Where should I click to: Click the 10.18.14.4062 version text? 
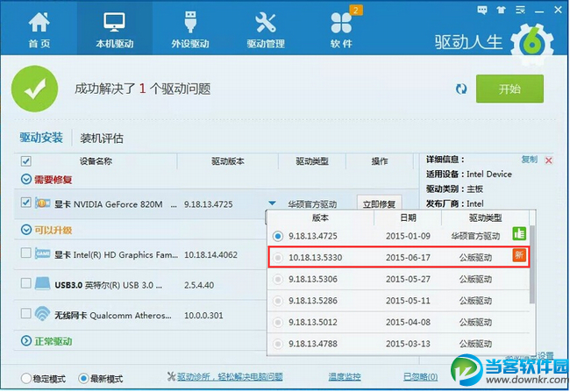coord(210,255)
